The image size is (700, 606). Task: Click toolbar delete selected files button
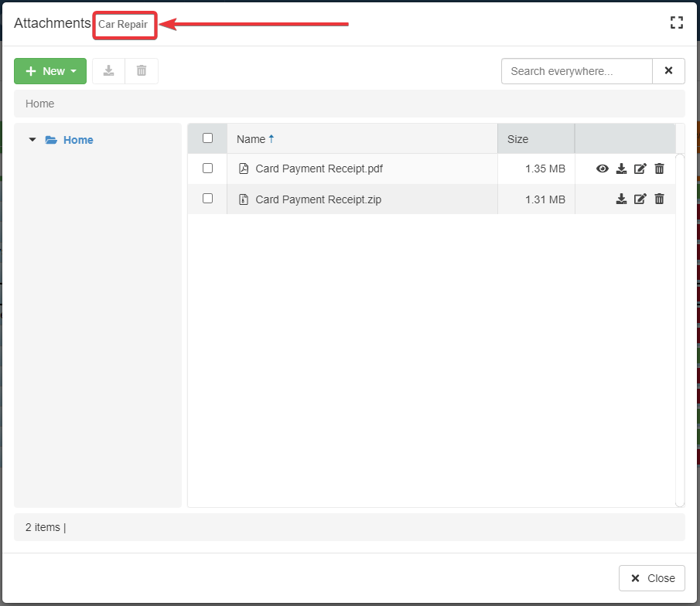click(x=142, y=71)
